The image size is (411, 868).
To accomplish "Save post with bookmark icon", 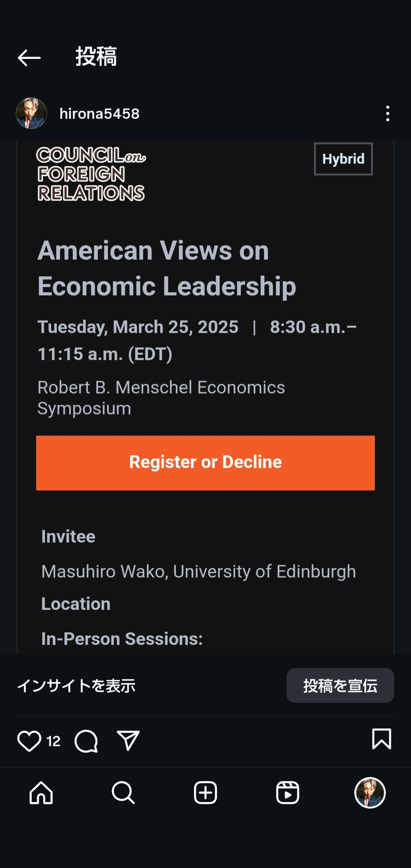I will (381, 739).
